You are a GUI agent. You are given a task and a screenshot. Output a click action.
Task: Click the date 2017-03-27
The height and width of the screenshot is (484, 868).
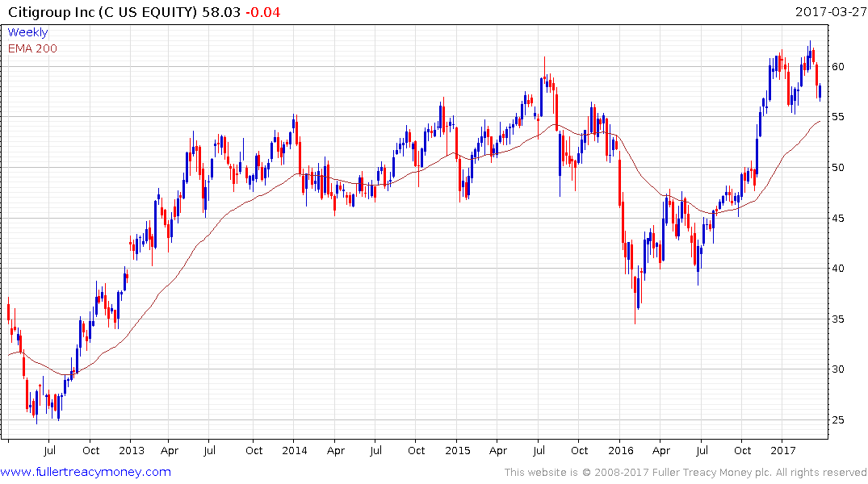830,11
